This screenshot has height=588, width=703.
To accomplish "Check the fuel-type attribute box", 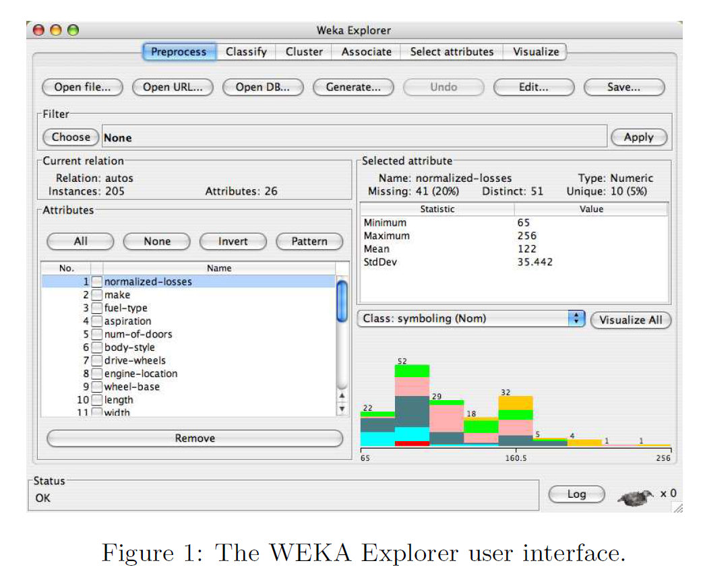I will [x=97, y=308].
